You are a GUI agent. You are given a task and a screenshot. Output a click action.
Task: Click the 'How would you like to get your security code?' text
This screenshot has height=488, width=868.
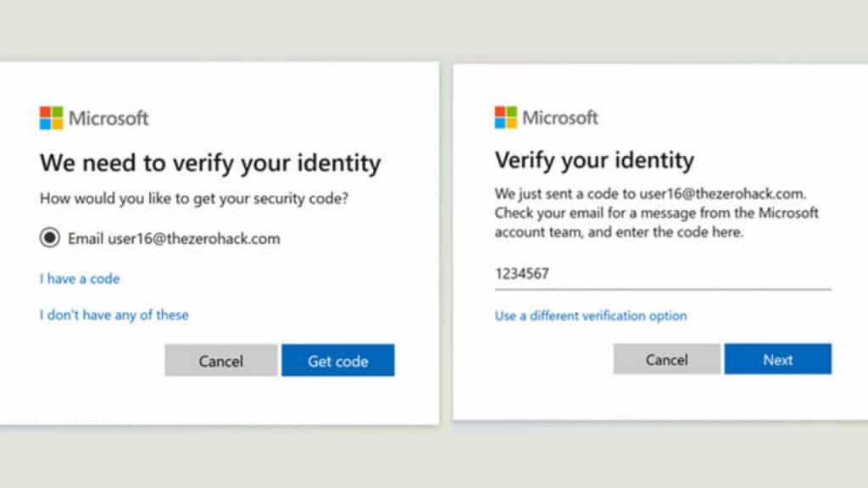point(194,198)
